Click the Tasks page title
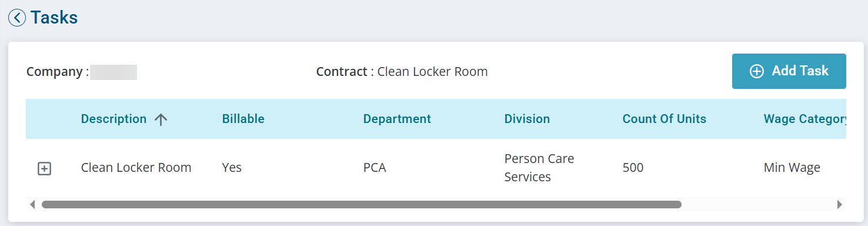This screenshot has width=868, height=226. click(x=54, y=18)
